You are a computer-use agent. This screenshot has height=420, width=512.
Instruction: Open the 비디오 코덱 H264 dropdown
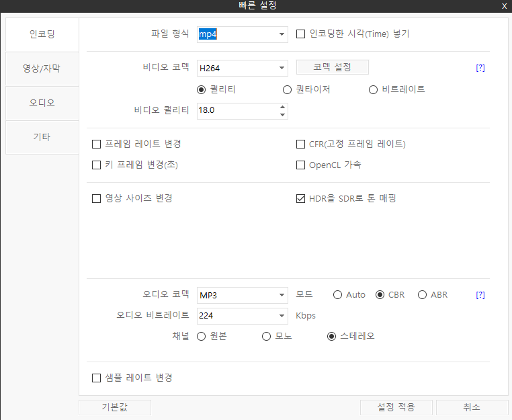[x=243, y=68]
